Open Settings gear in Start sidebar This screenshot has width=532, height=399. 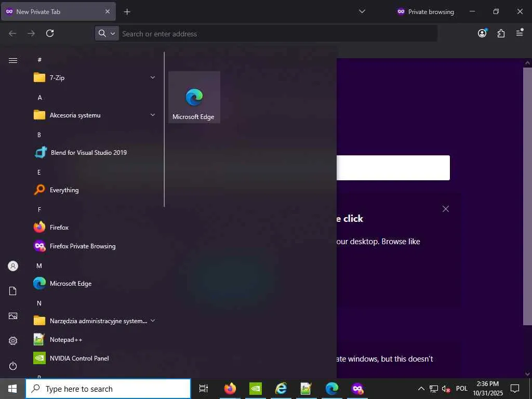click(13, 341)
